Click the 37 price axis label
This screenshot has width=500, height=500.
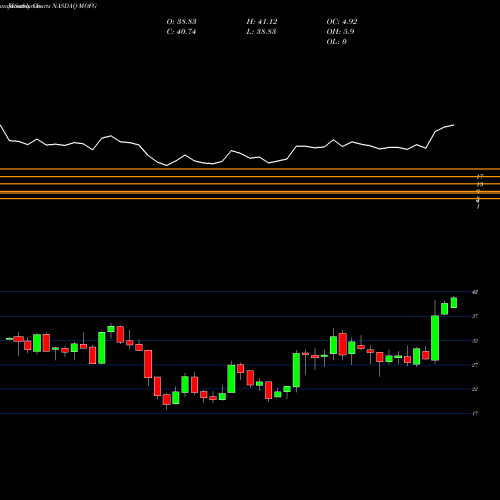click(475, 316)
